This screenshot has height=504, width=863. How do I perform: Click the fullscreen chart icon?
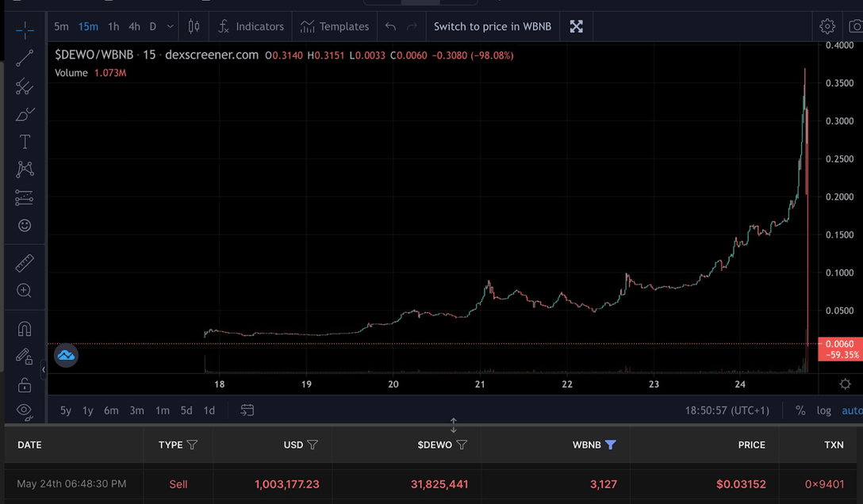(577, 26)
